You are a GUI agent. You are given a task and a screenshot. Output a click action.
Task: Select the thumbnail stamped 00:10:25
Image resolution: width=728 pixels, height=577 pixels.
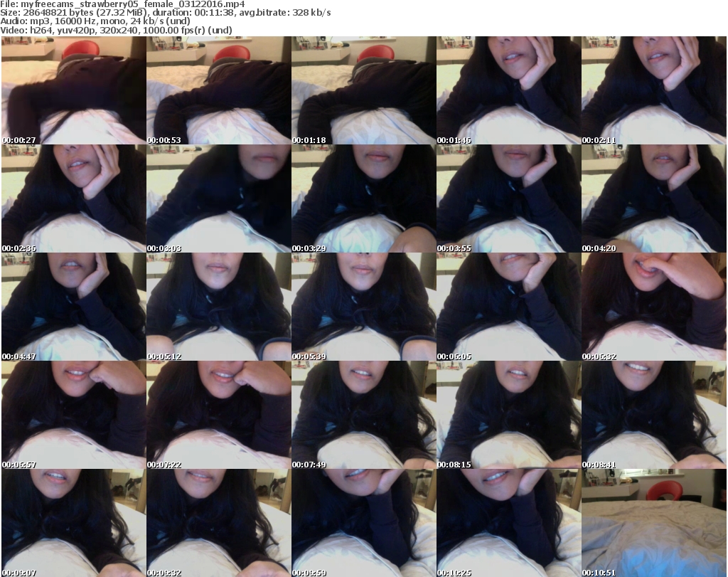[509, 523]
